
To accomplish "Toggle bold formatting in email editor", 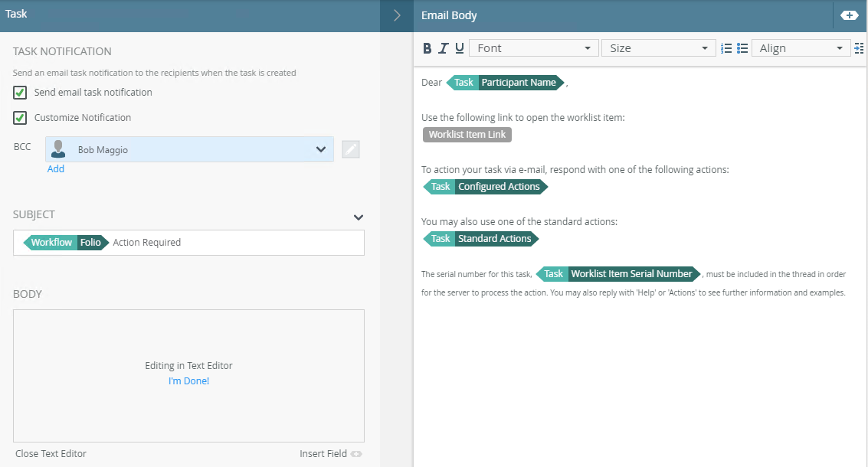I will pos(427,48).
